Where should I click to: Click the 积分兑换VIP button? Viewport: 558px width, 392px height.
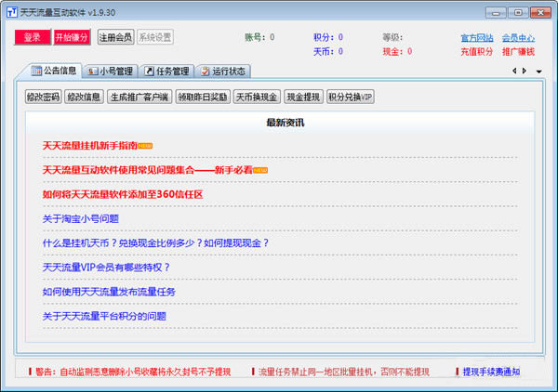tap(351, 97)
